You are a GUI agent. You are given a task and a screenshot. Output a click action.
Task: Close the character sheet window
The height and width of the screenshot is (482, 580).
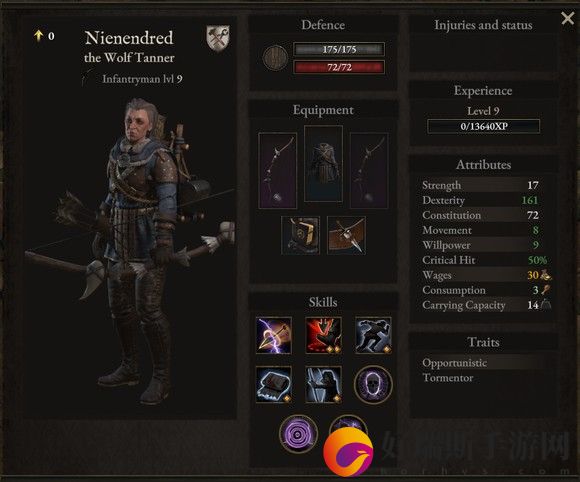pos(567,18)
